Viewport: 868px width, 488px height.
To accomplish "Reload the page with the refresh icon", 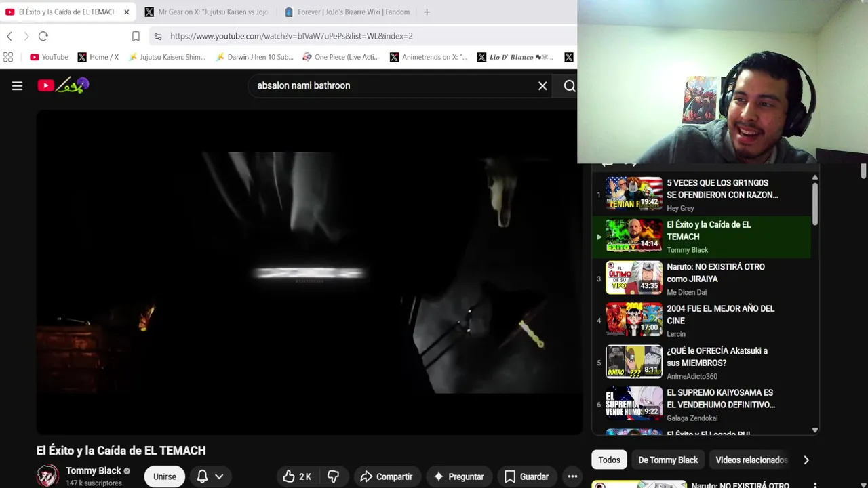I will coord(43,36).
